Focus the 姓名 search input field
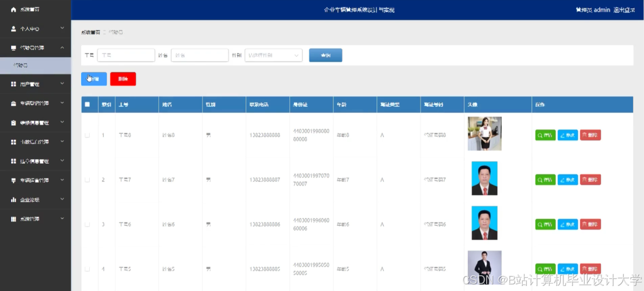Viewport: 644px width, 291px height. (x=200, y=55)
